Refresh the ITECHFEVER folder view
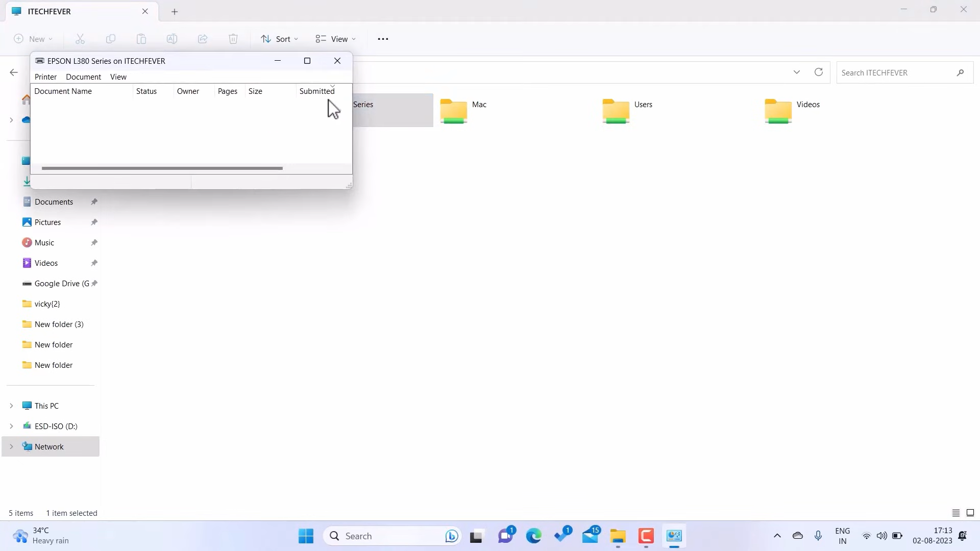 [819, 72]
